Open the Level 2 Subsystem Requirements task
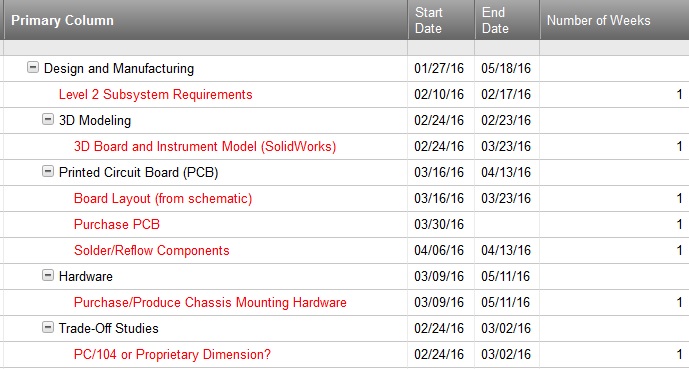Screen dimensions: 689x369 pyautogui.click(x=156, y=94)
